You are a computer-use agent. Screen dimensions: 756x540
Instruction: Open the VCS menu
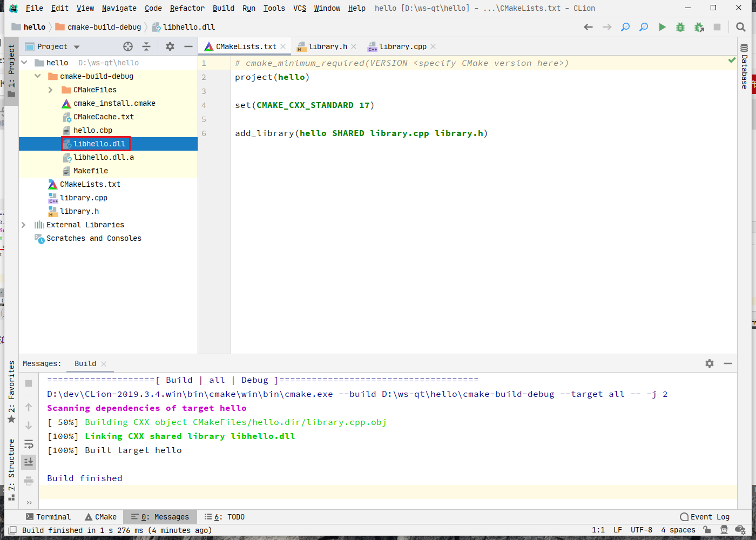coord(299,8)
